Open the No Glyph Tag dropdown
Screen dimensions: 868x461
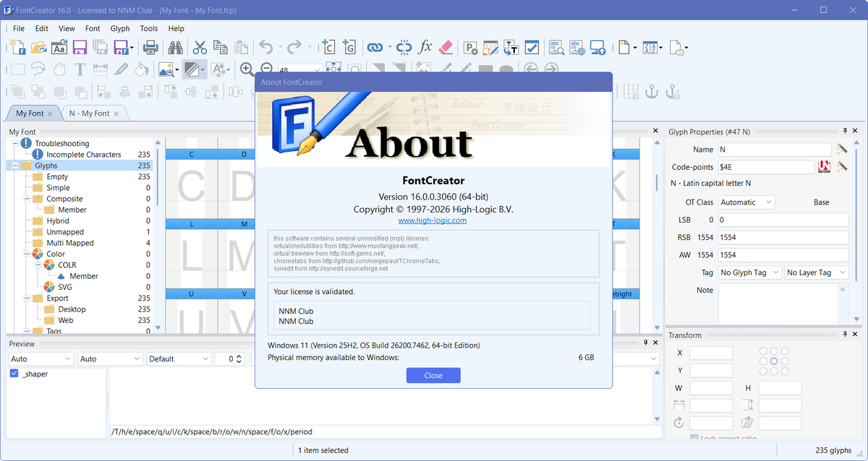pyautogui.click(x=749, y=272)
